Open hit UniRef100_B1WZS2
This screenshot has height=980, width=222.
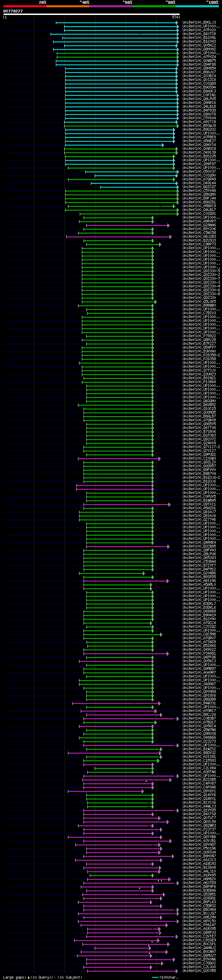tap(199, 749)
